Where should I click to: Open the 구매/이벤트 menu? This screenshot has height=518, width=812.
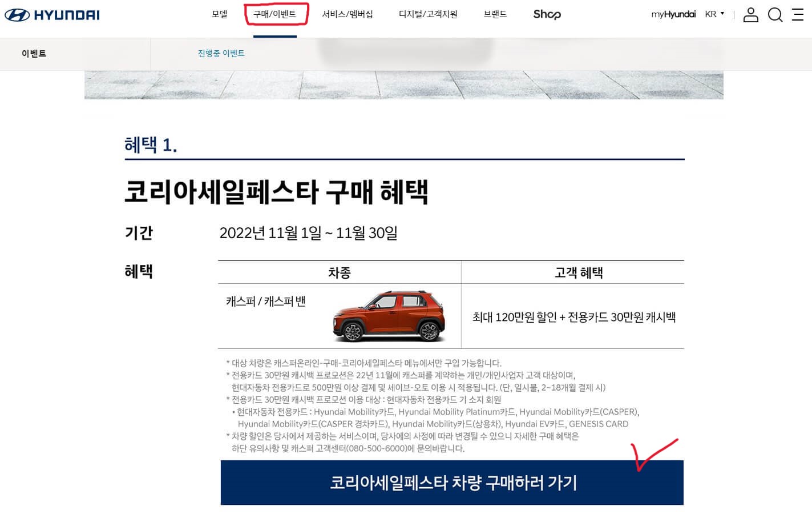tap(275, 14)
